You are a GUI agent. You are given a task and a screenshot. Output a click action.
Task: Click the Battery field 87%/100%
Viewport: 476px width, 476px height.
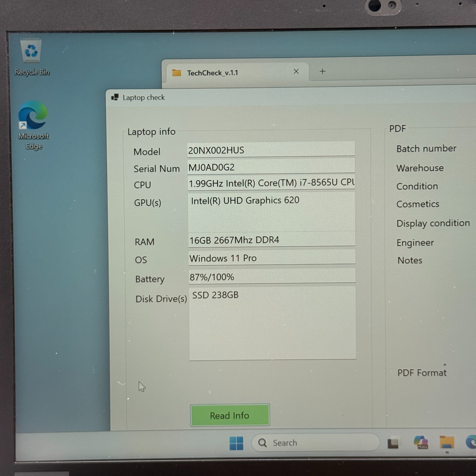tap(272, 276)
